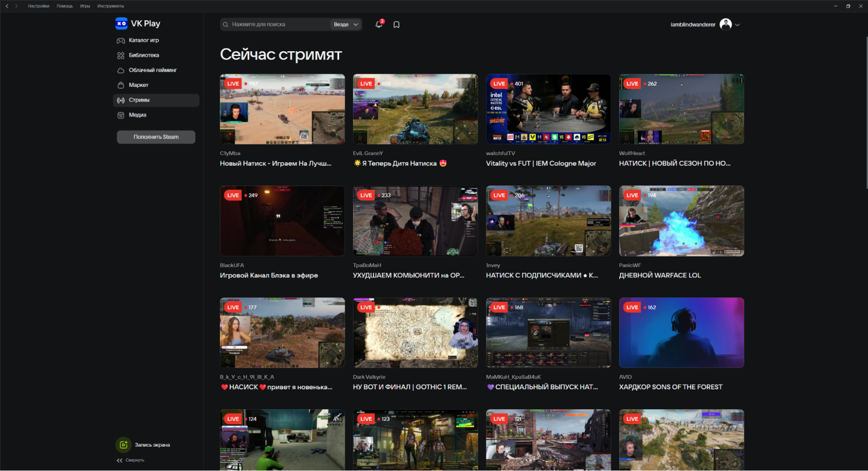This screenshot has width=868, height=471.
Task: Open PanicWF Warface stream thumbnail
Action: click(x=682, y=221)
